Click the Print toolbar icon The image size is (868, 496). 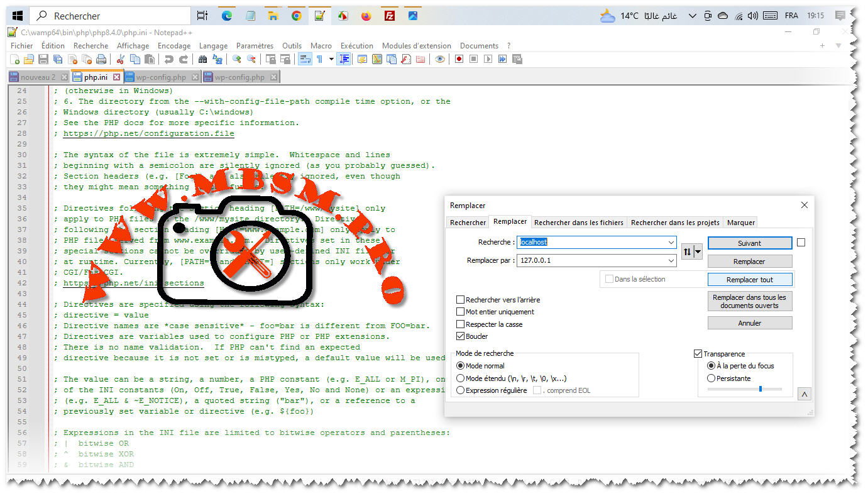click(101, 59)
